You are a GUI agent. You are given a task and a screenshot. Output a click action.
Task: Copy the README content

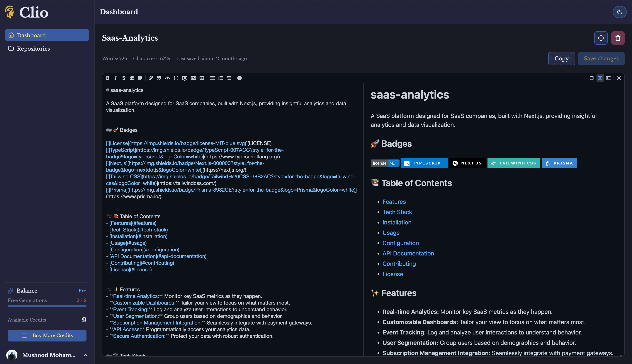[x=561, y=59]
